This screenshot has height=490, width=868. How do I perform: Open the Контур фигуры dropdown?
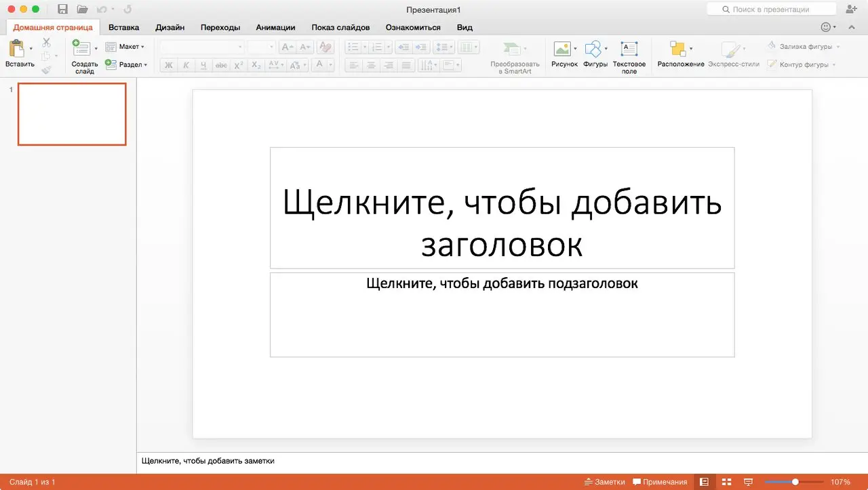[802, 65]
